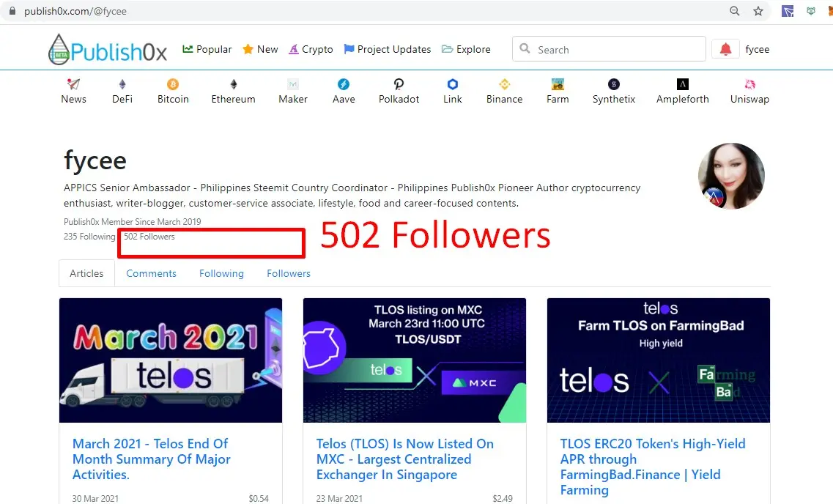The height and width of the screenshot is (504, 833).
Task: Click the Crypto text link
Action: pos(317,49)
